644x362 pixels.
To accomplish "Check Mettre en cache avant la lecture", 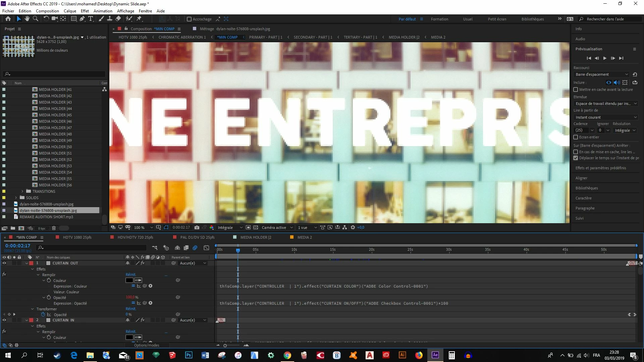I will 576,89.
